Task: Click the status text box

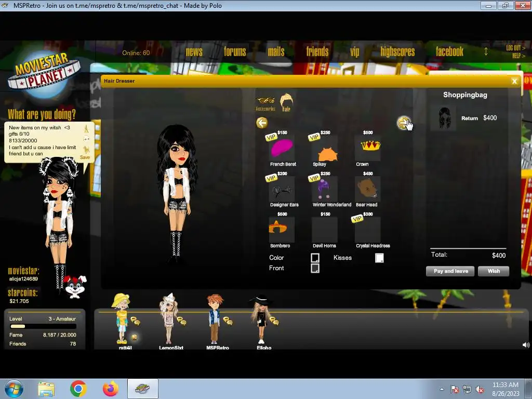Action: click(x=43, y=140)
